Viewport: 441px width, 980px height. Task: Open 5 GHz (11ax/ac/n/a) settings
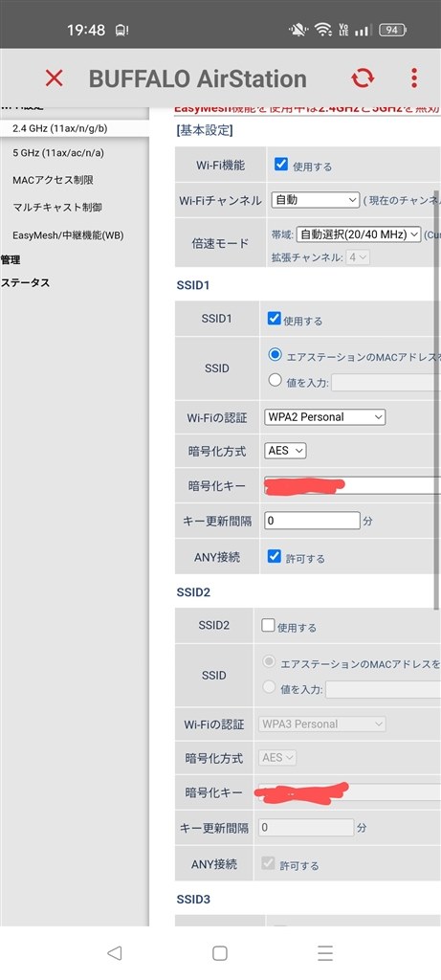coord(58,153)
